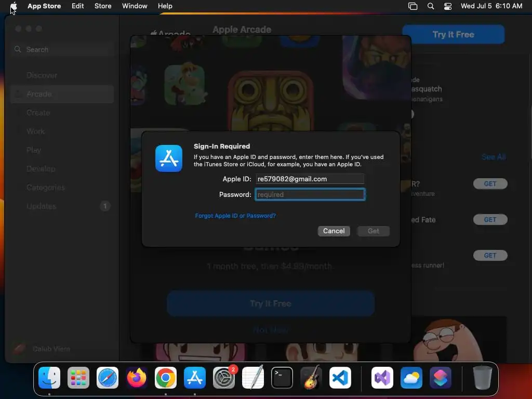The height and width of the screenshot is (399, 532).
Task: Open Spotlight search in menu bar
Action: [x=431, y=6]
